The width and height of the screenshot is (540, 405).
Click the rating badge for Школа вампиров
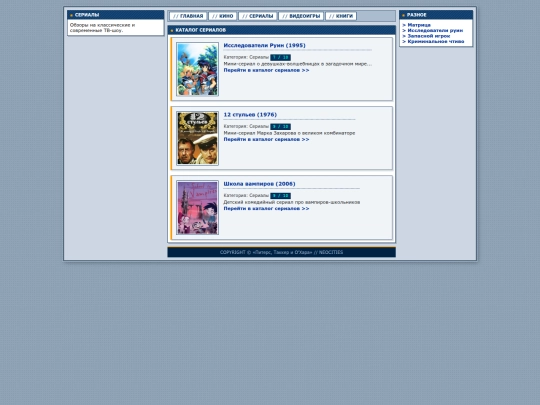(x=280, y=196)
